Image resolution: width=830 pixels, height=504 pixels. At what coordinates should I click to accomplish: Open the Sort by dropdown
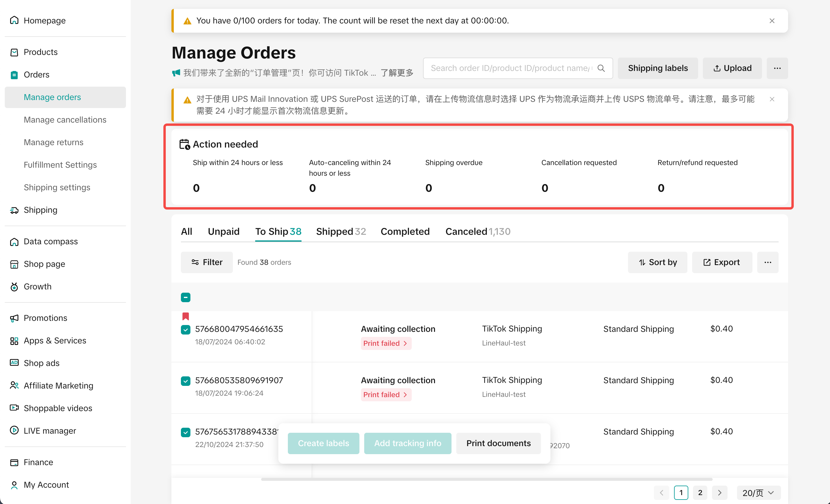[x=657, y=262]
